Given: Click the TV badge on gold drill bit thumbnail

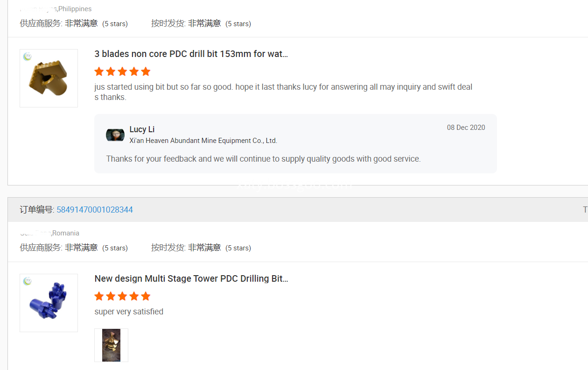Looking at the screenshot, I should tap(28, 57).
